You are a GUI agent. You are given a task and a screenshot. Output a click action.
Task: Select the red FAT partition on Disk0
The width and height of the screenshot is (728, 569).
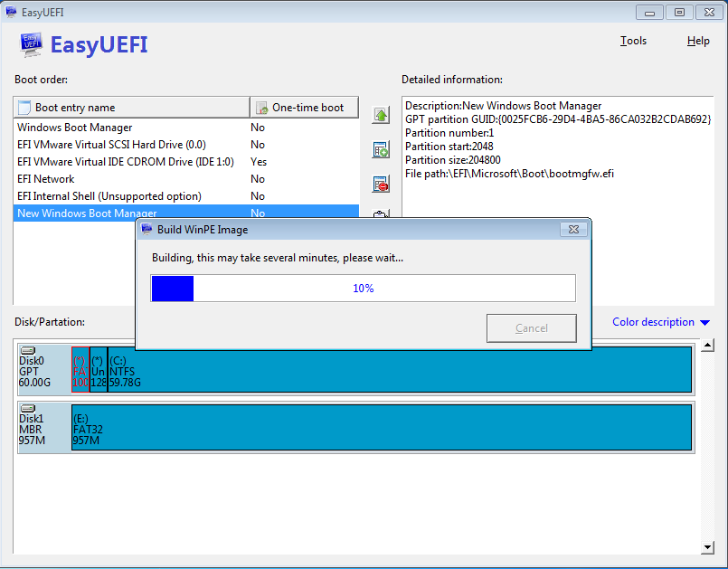(x=80, y=370)
